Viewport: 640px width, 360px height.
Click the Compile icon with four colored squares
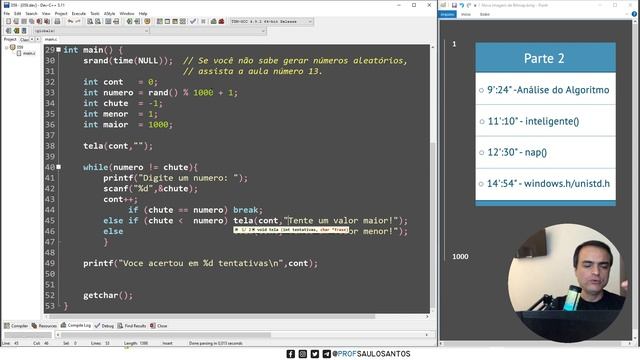pyautogui.click(x=160, y=21)
